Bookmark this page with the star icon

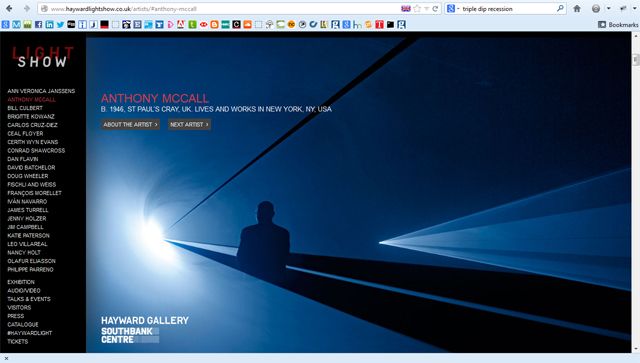pyautogui.click(x=417, y=9)
